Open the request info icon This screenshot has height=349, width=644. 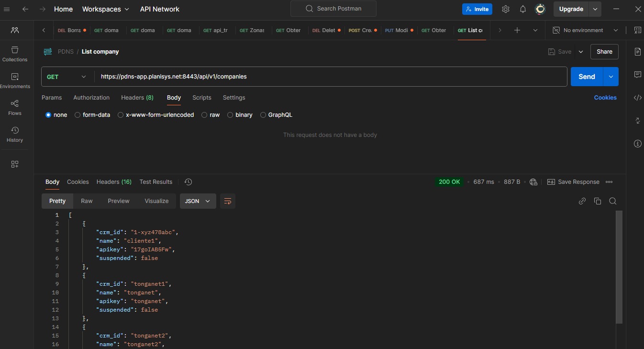coord(638,144)
